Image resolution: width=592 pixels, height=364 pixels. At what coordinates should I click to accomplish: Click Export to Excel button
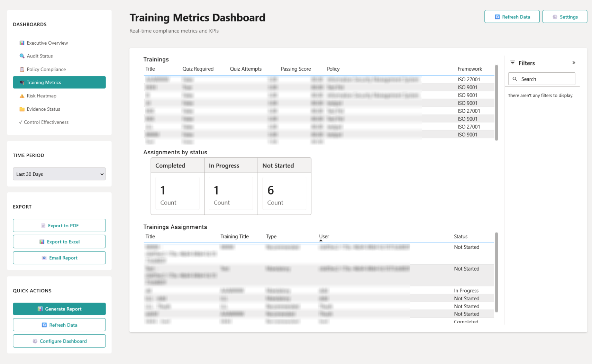59,242
